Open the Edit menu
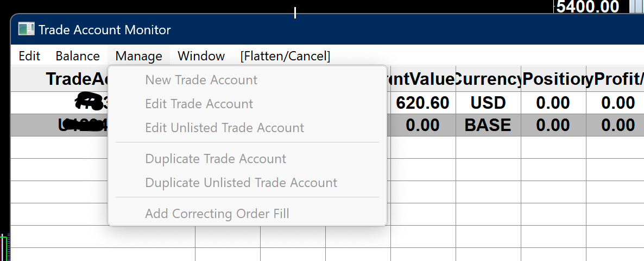The image size is (644, 261). (29, 56)
